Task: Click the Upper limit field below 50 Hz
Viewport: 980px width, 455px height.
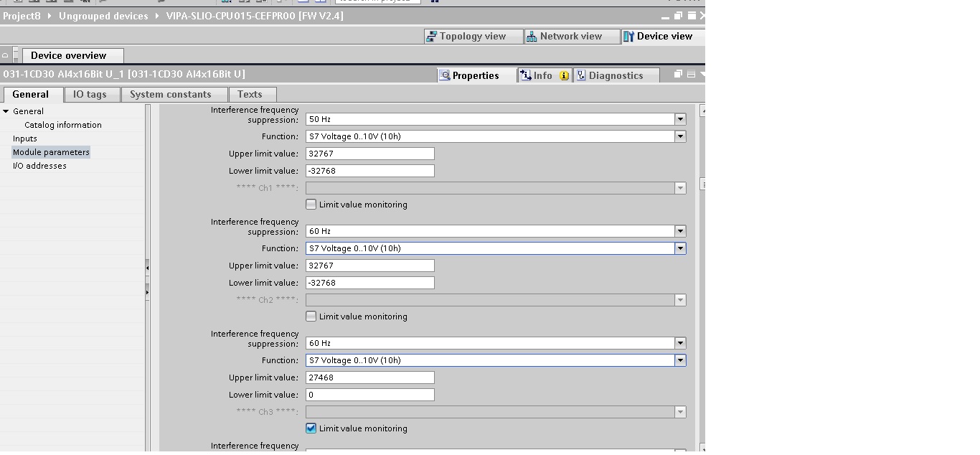Action: tap(370, 154)
